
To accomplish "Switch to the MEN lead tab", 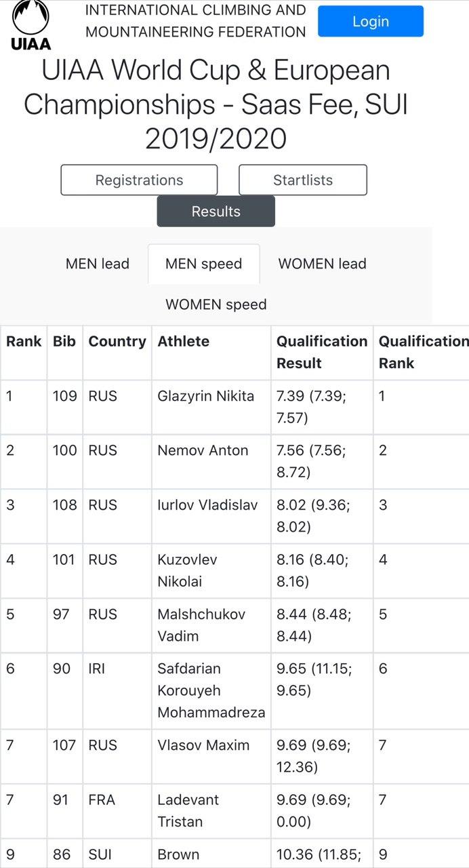I will click(x=98, y=264).
